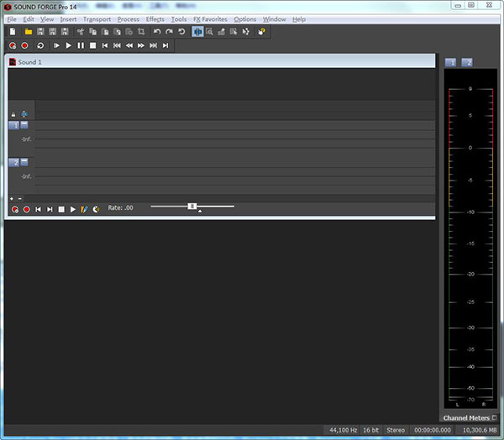Toggle Loop Playback in transport toolbar
Screen dimensions: 504x440
click(40, 45)
